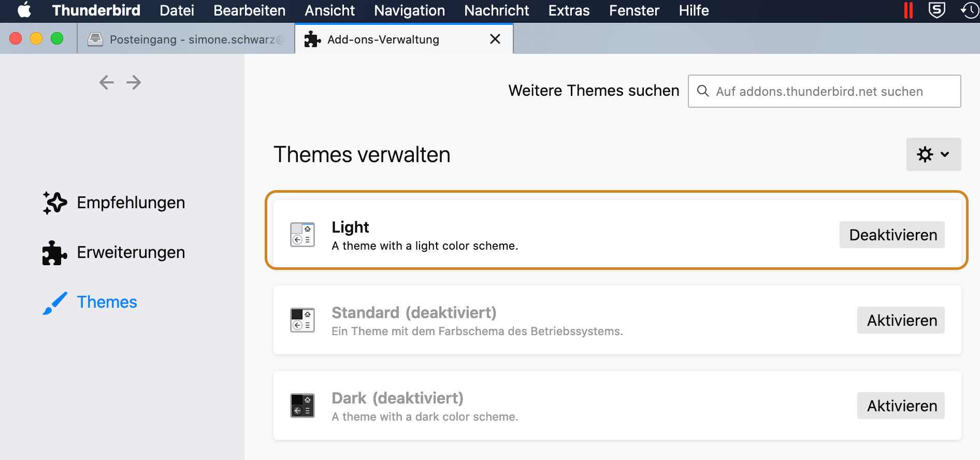Switch to the Posteingang tab
Viewport: 980px width, 460px height.
pos(186,39)
